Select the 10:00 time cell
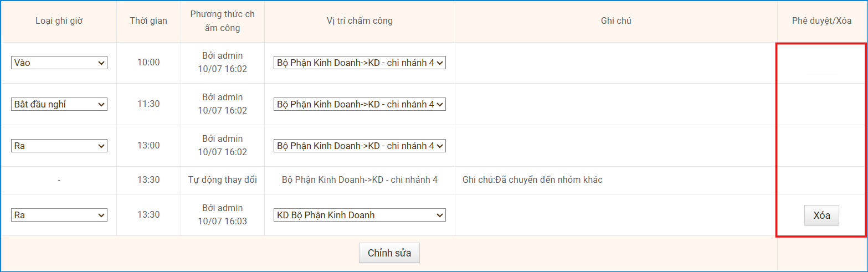 point(148,63)
